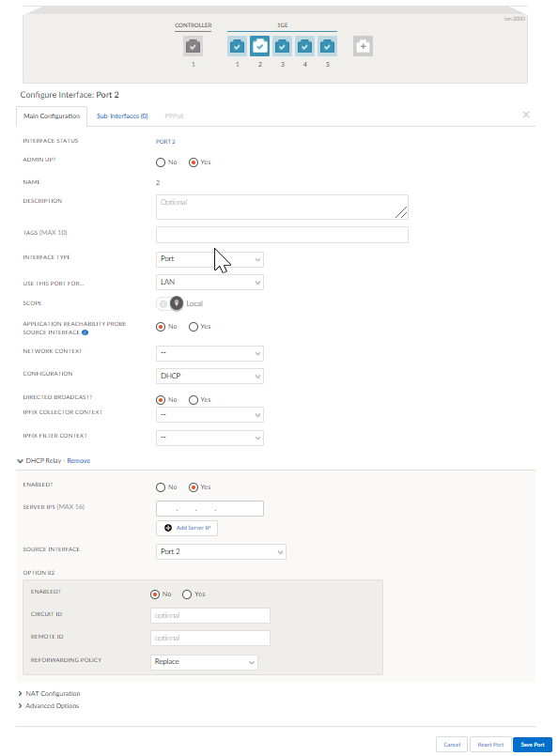558x756 pixels.
Task: Select port 4 in the 1GE group
Action: [304, 44]
